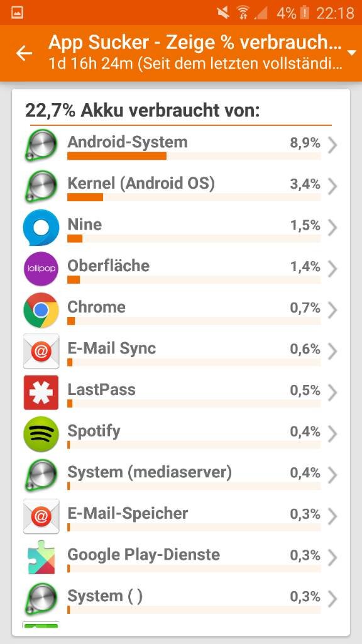Open Spotify details via its chevron
The width and height of the screenshot is (362, 644).
[333, 434]
